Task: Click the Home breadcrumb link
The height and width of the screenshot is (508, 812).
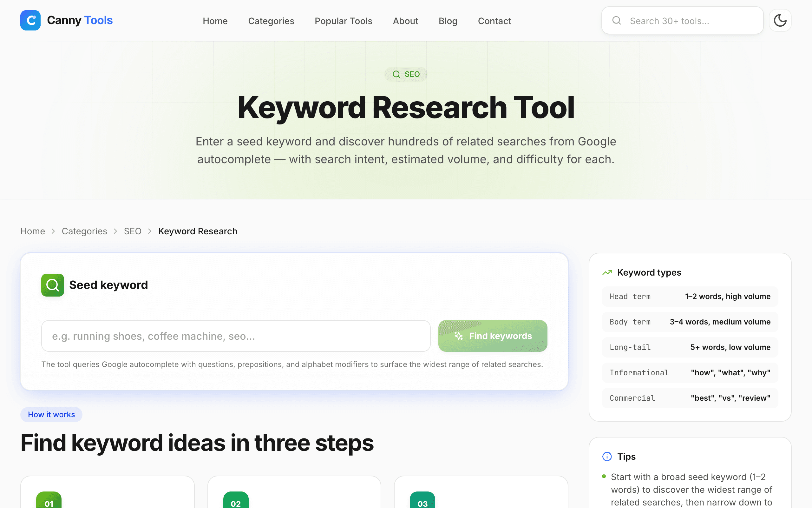Action: [x=33, y=231]
